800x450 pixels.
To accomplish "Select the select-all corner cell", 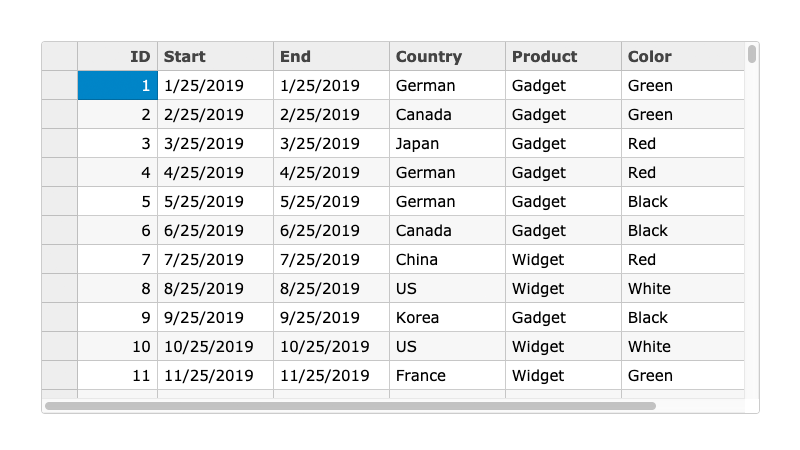I will (x=60, y=56).
